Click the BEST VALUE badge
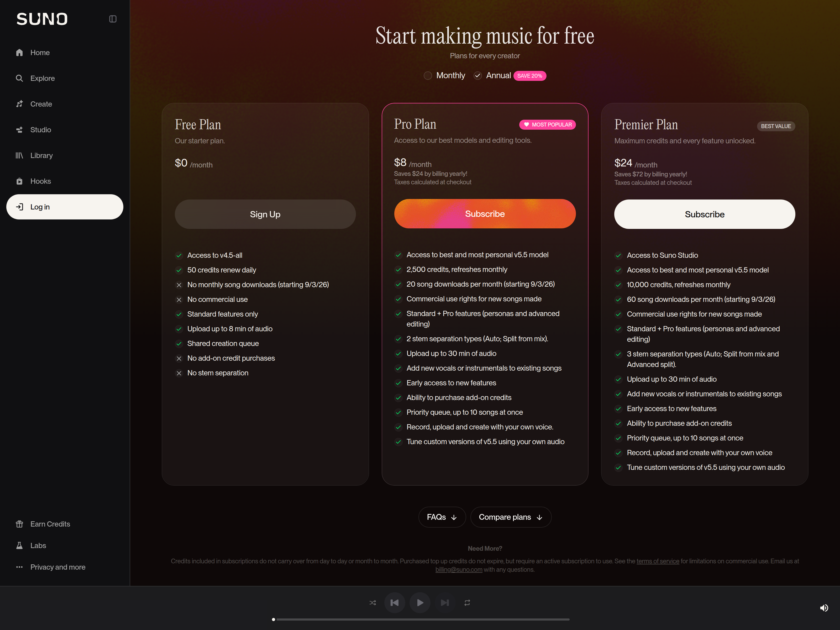840x630 pixels. pyautogui.click(x=776, y=126)
